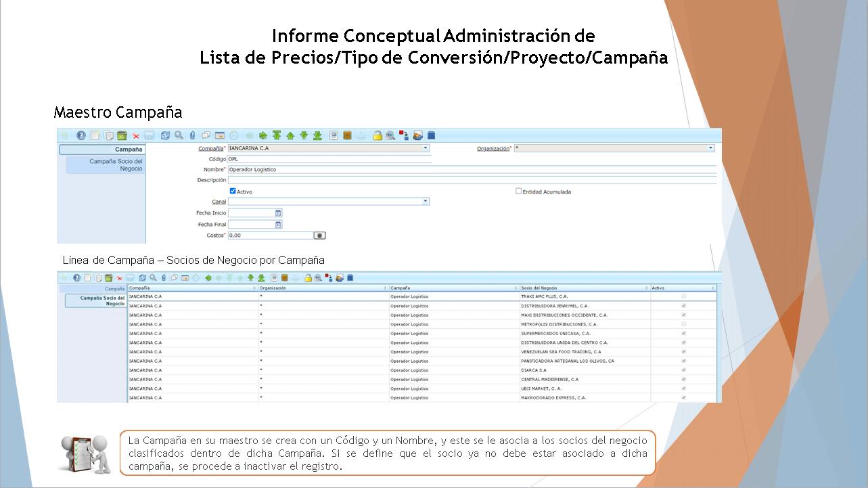Go to previous record arrow, upper toolbar

coord(290,135)
